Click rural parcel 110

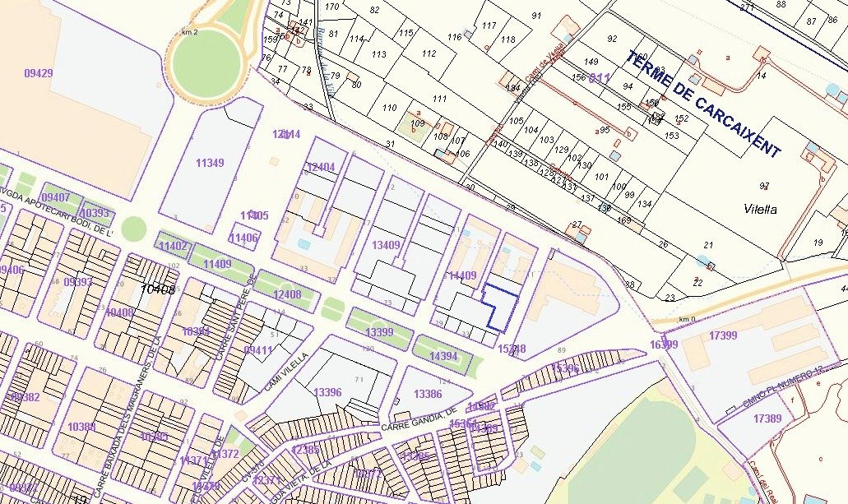[x=389, y=108]
